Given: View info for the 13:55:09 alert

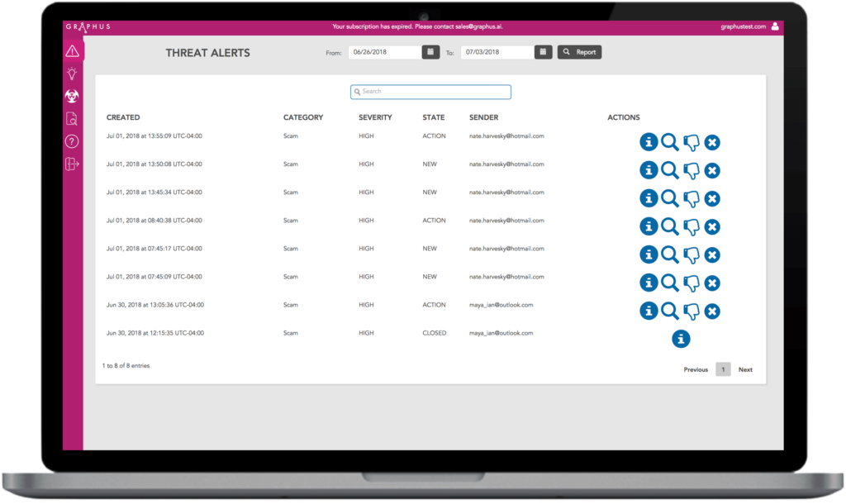Looking at the screenshot, I should point(649,142).
